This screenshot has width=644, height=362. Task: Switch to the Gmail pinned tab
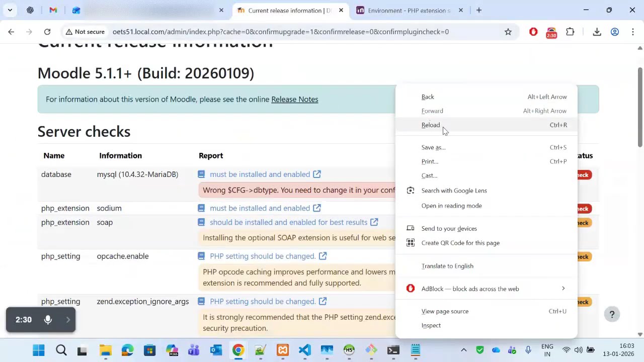pos(53,10)
